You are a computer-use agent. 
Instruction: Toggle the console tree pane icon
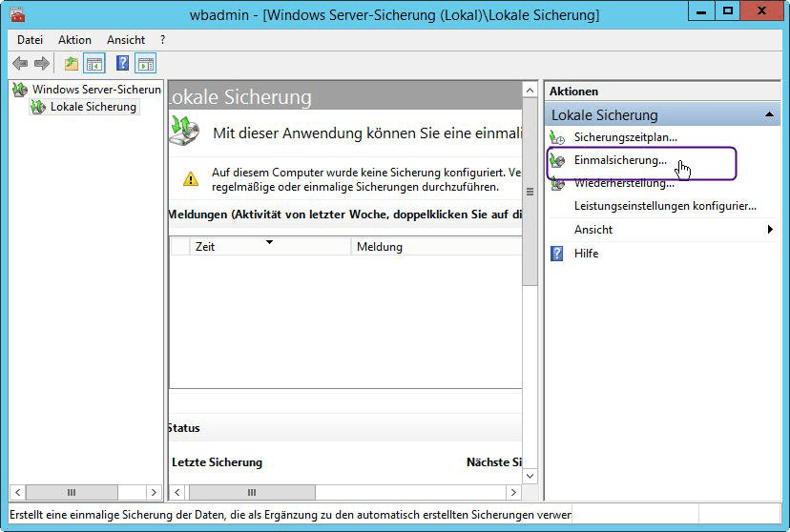pos(94,64)
